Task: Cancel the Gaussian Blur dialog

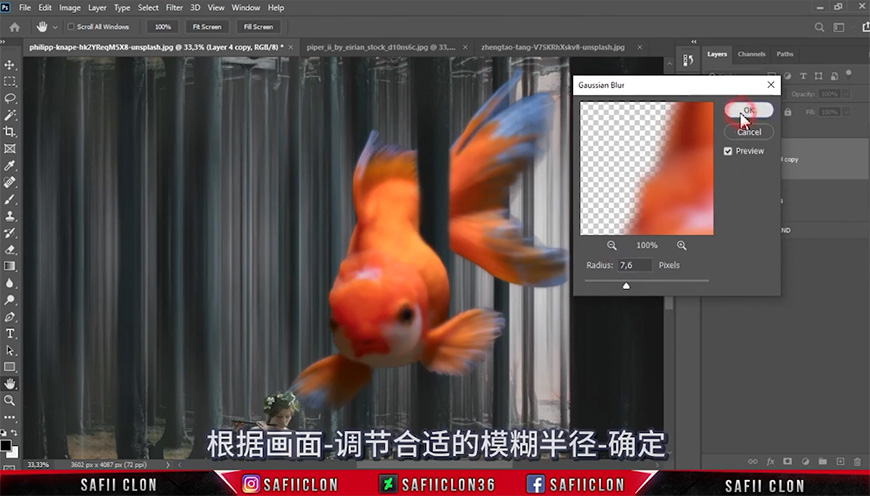Action: (748, 132)
